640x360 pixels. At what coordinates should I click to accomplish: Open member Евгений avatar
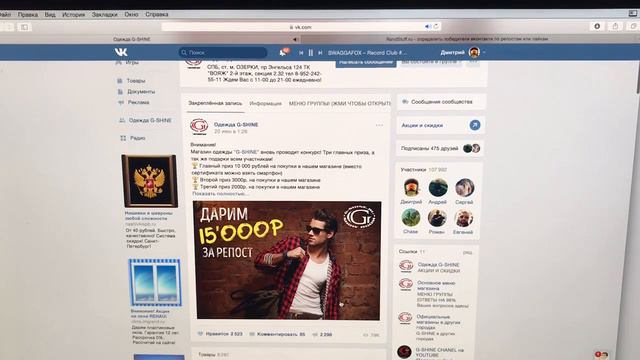coord(463,218)
